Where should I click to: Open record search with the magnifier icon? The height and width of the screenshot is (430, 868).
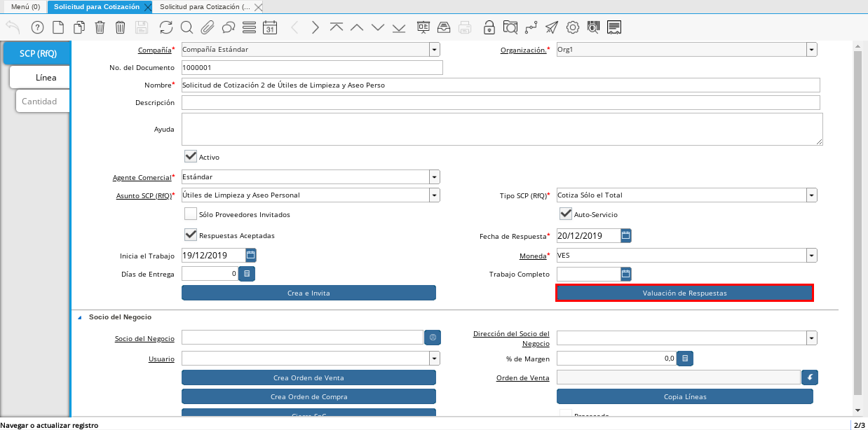point(187,27)
